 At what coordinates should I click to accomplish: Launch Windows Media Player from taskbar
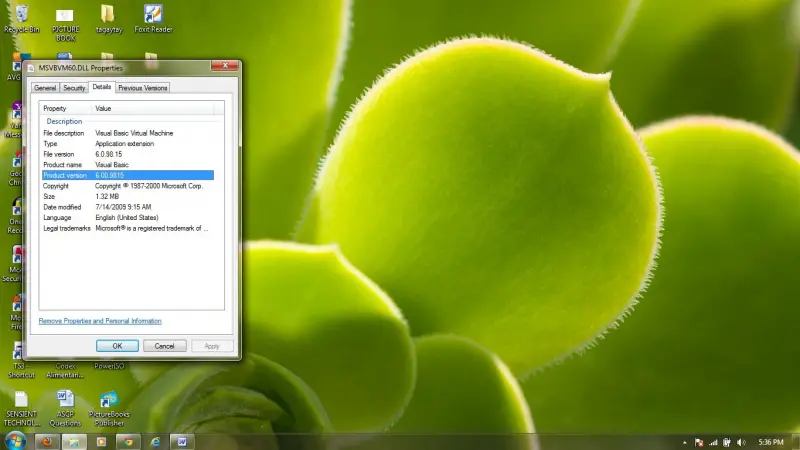101,442
